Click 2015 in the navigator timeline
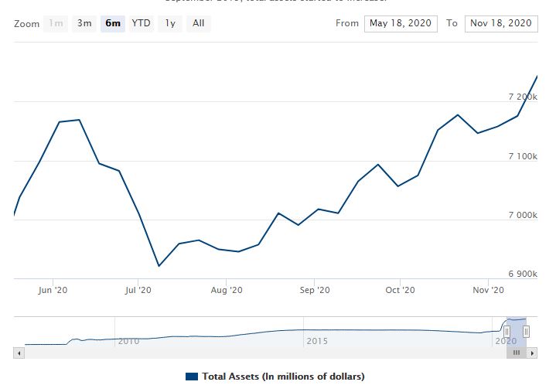The height and width of the screenshot is (392, 556). click(x=317, y=341)
